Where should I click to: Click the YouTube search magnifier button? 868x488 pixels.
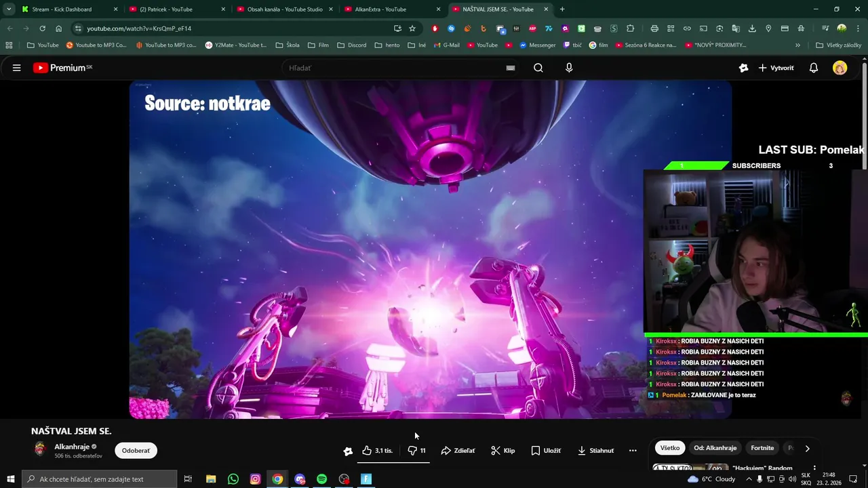click(x=538, y=68)
